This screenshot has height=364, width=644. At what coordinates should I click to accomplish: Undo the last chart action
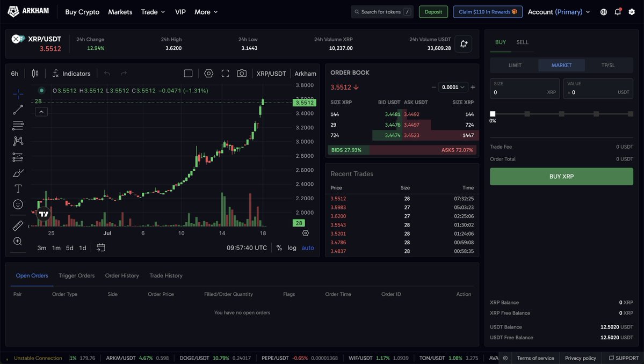(107, 74)
